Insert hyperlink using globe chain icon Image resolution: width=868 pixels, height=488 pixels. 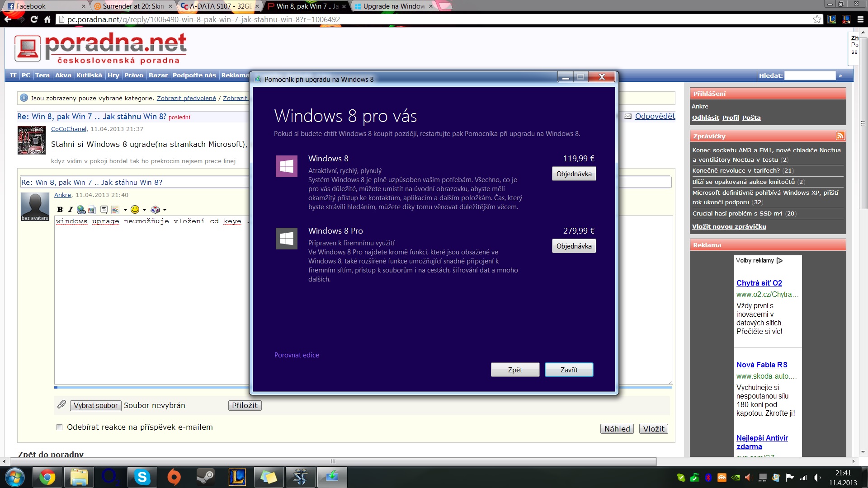[x=81, y=210]
